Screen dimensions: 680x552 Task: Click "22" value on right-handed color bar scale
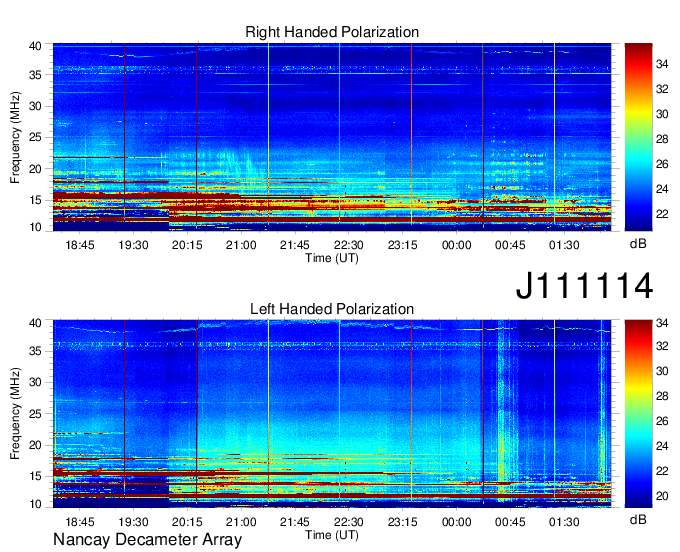pos(662,214)
